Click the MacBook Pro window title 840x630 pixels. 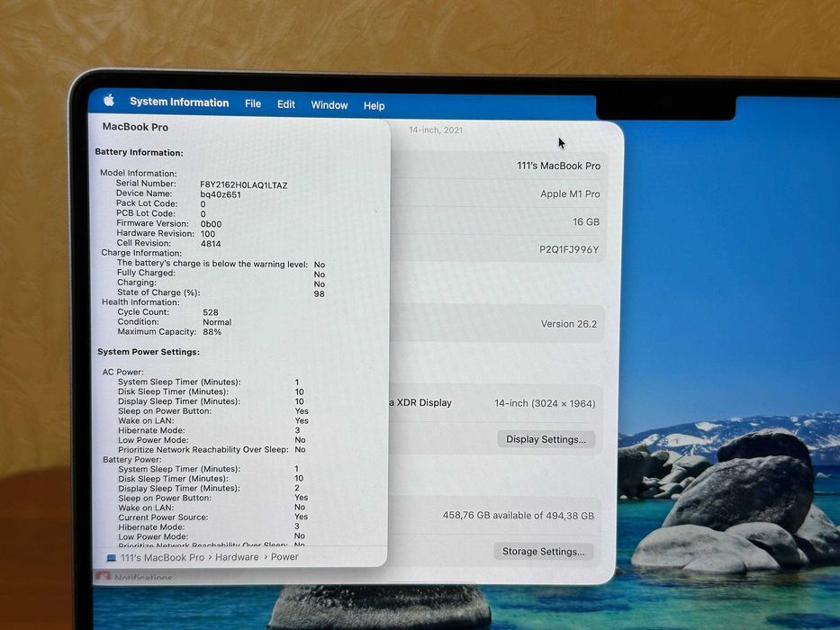pos(136,127)
